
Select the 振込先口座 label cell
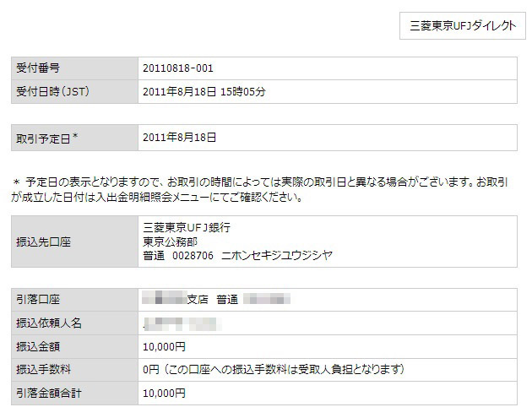tap(74, 242)
